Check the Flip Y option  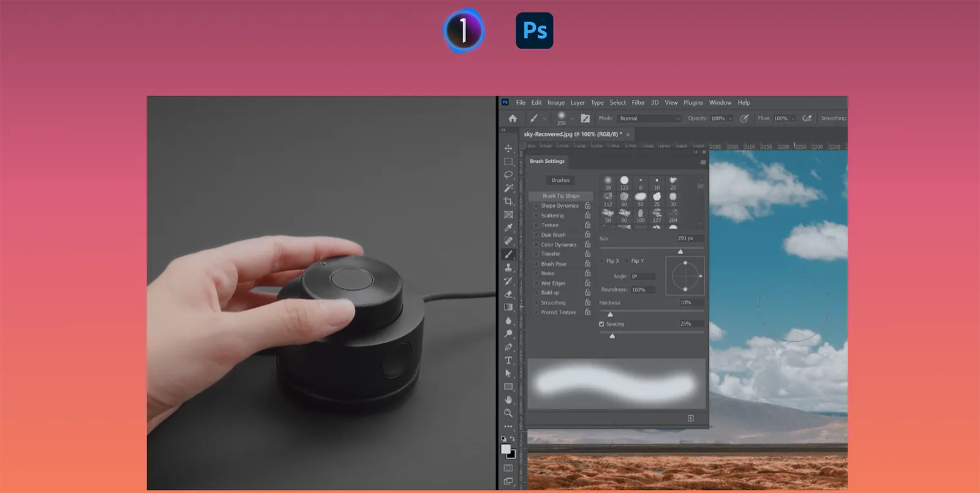pyautogui.click(x=627, y=261)
